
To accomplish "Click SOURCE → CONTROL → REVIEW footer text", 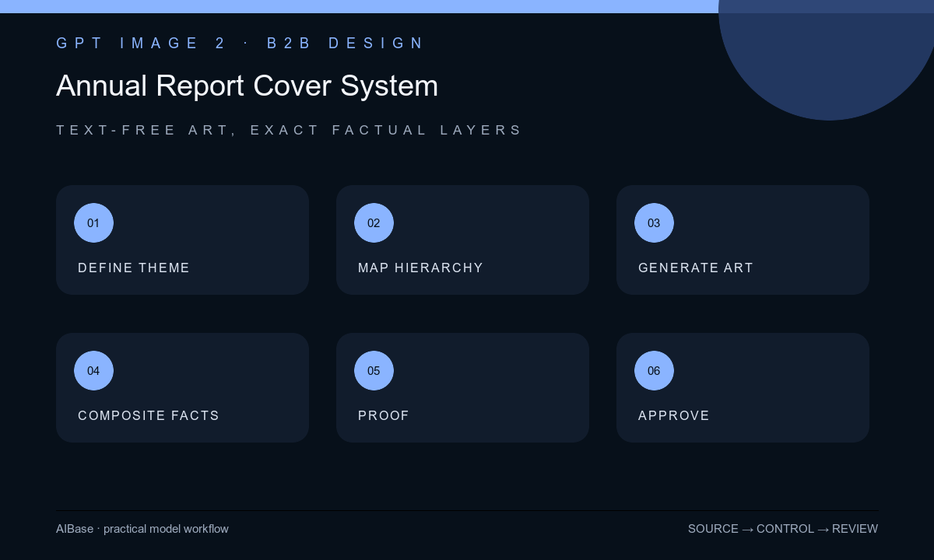I will point(783,529).
